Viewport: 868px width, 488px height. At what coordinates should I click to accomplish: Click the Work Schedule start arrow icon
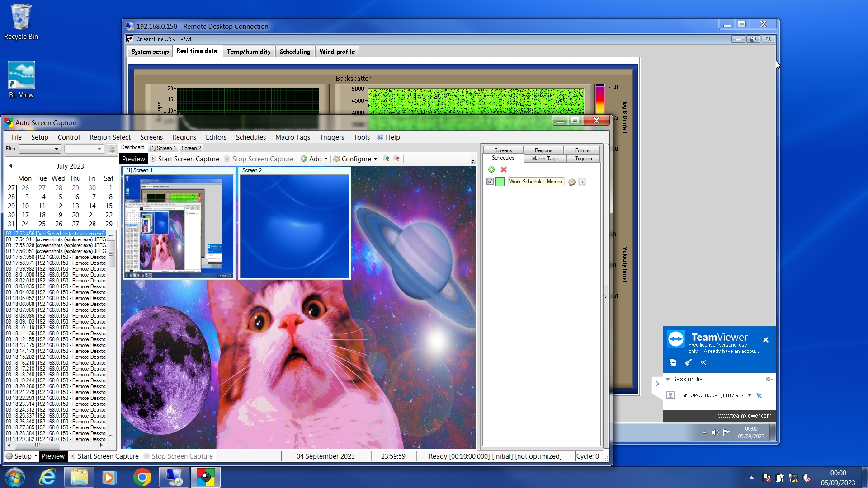tap(582, 182)
